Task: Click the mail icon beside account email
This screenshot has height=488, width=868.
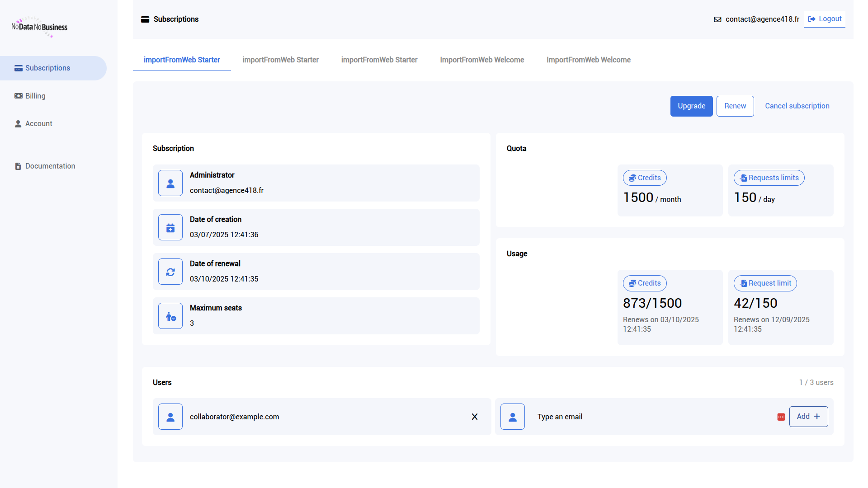Action: [717, 19]
